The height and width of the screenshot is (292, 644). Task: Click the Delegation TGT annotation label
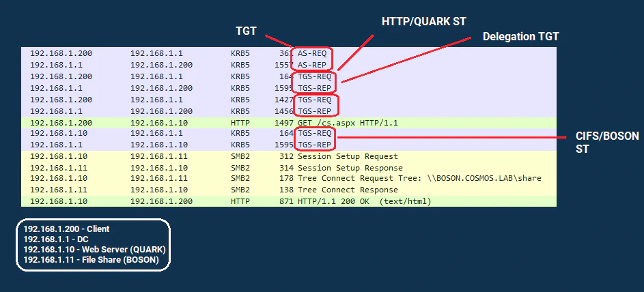click(525, 36)
